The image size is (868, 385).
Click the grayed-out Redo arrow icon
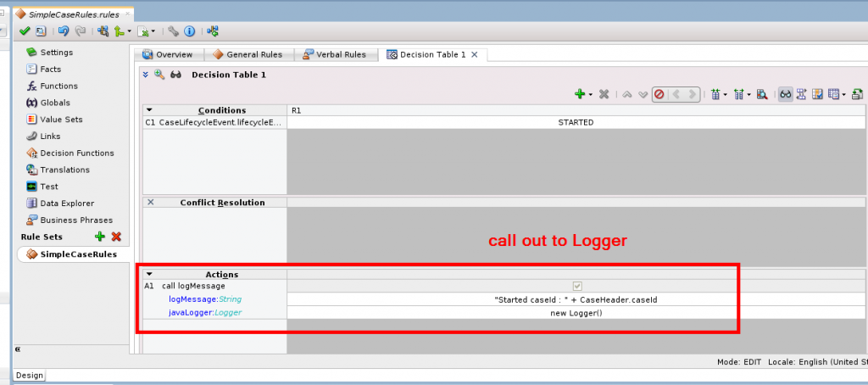point(81,31)
